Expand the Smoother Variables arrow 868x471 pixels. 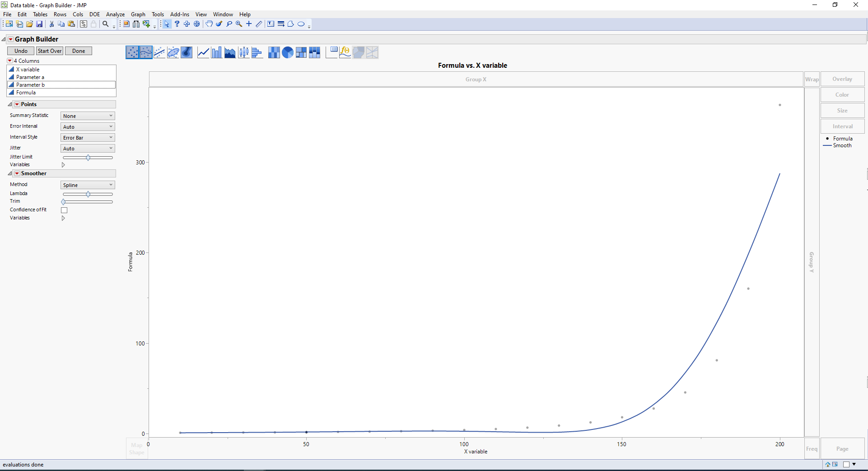[63, 218]
